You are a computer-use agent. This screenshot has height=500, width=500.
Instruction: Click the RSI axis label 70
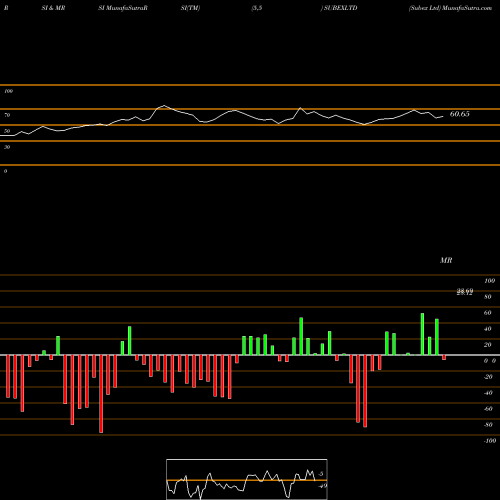pyautogui.click(x=7, y=115)
